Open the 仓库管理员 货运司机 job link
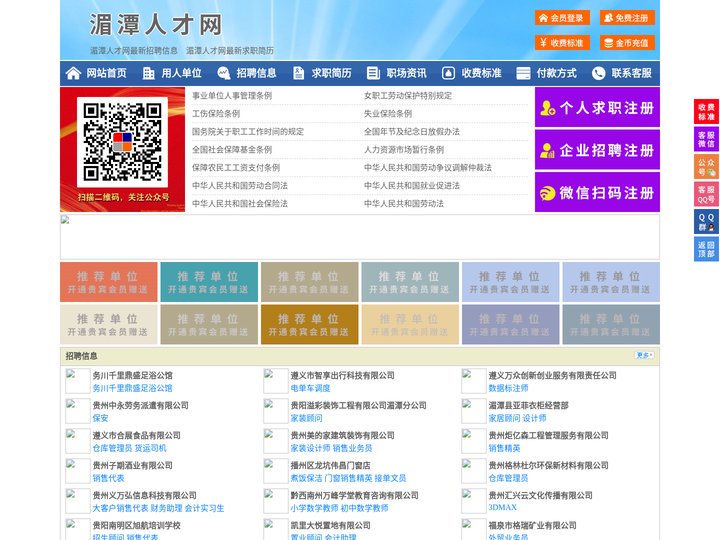 pyautogui.click(x=129, y=448)
